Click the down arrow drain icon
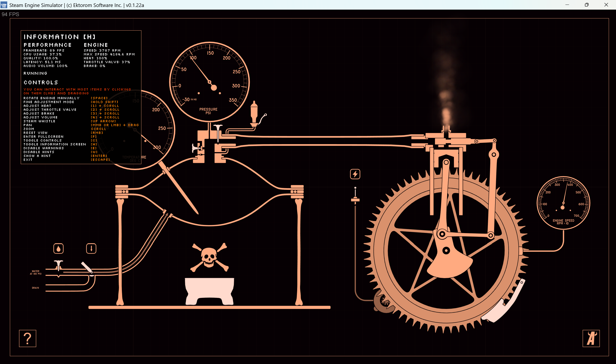616x364 pixels. click(91, 249)
